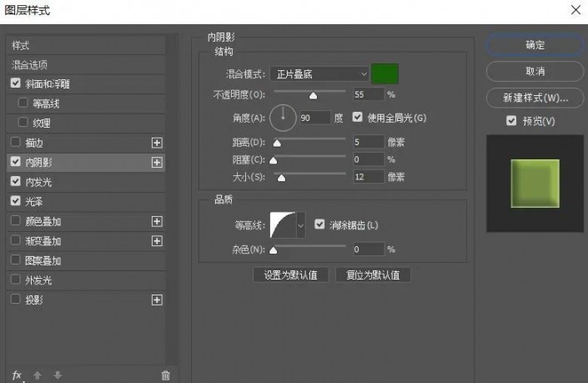Click the angle field showing 90
Viewport: 588px width, 383px height.
[315, 118]
